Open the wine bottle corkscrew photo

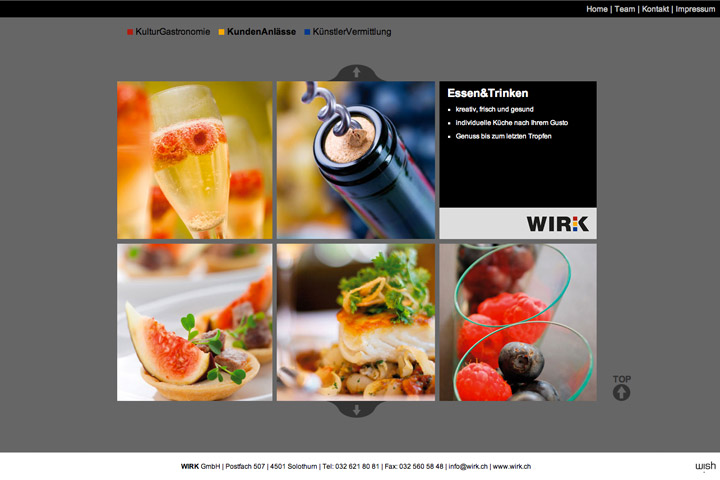356,160
